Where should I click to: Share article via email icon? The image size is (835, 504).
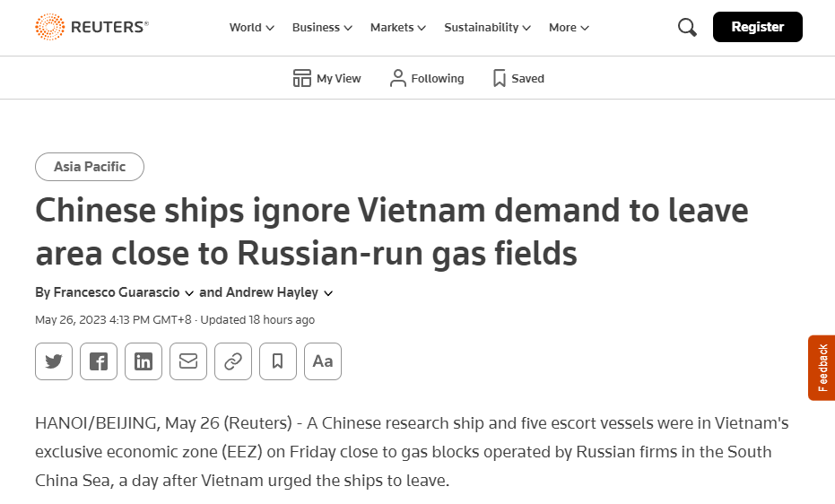(x=188, y=361)
